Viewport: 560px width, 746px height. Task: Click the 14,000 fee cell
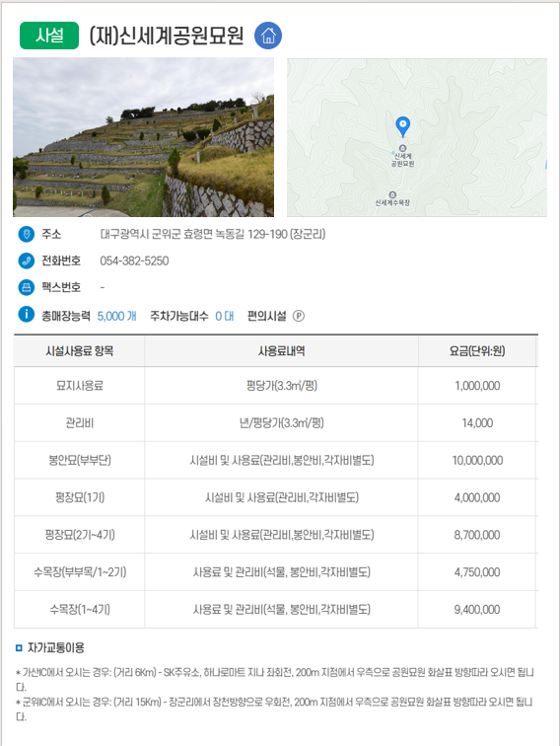tap(477, 423)
